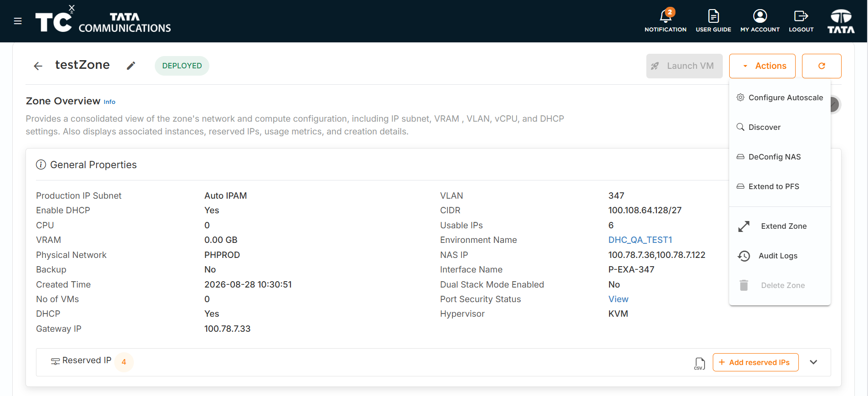This screenshot has width=868, height=396.
Task: Go back using the left arrow
Action: coord(38,66)
